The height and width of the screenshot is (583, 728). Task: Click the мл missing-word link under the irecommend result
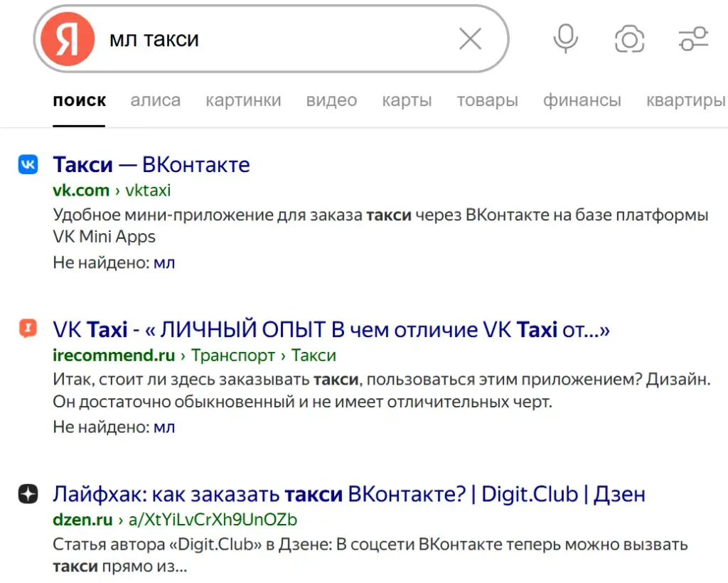tap(164, 427)
